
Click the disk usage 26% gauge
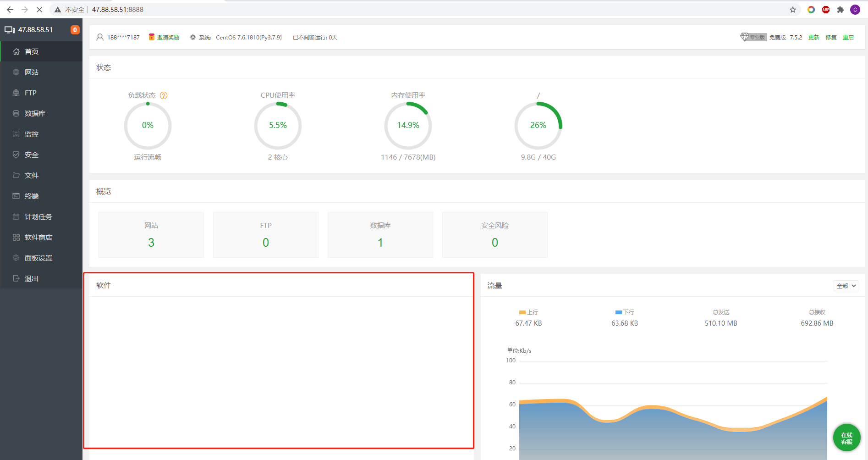point(538,126)
